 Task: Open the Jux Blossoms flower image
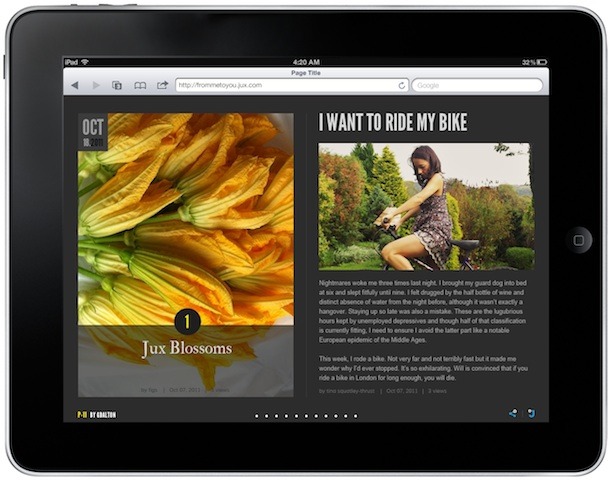pos(186,220)
